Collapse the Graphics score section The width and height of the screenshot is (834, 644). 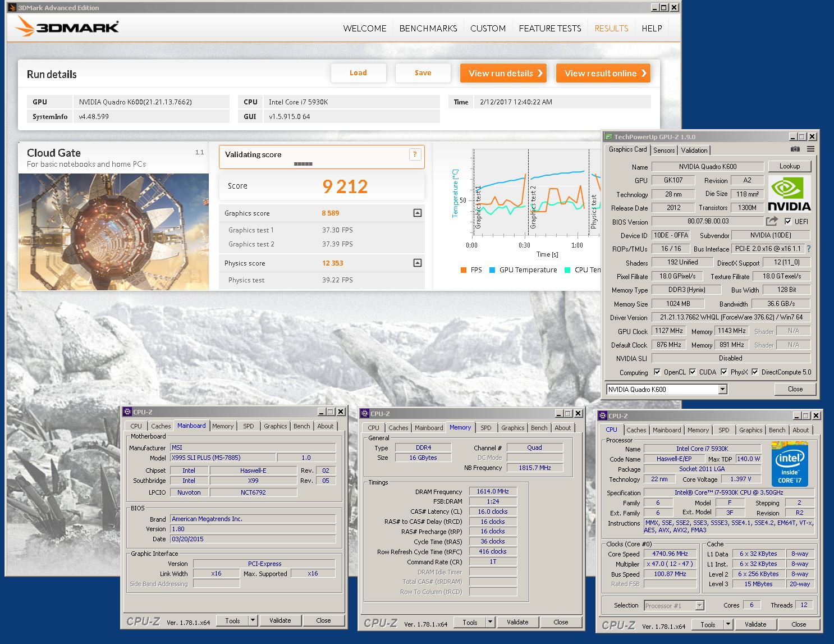417,213
